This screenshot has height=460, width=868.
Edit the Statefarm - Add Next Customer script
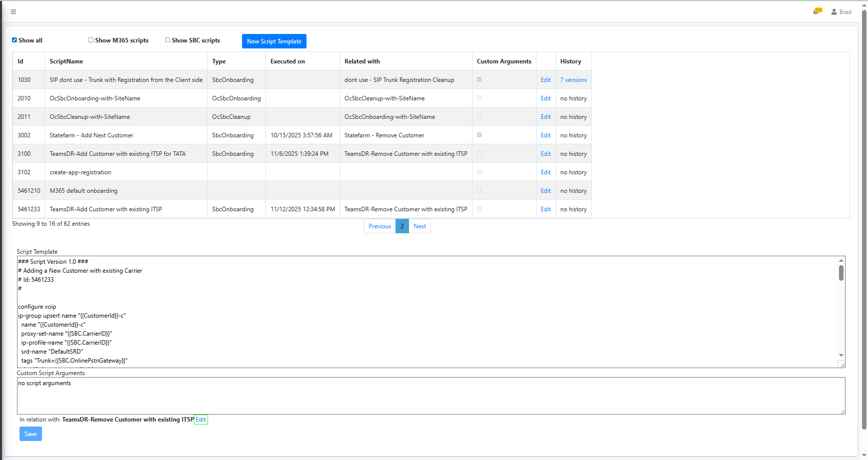[x=545, y=135]
